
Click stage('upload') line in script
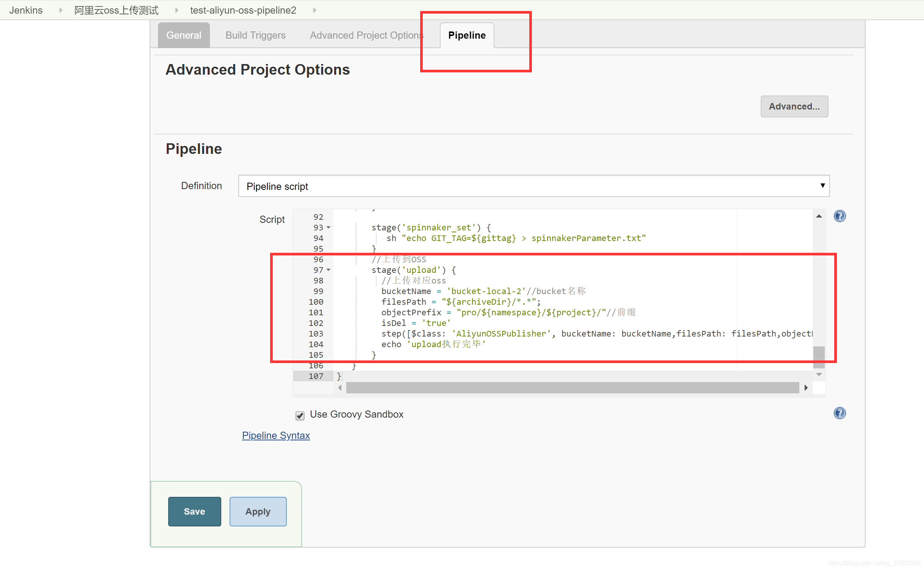point(414,270)
